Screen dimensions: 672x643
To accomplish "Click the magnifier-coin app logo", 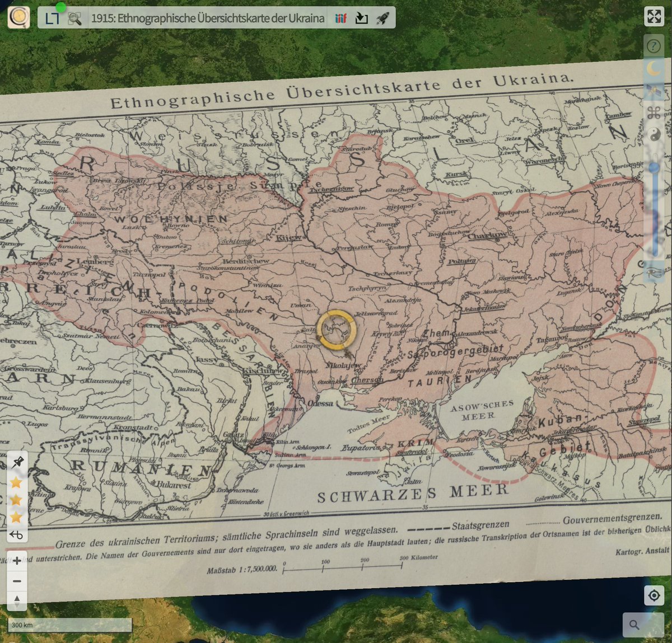I will (18, 17).
